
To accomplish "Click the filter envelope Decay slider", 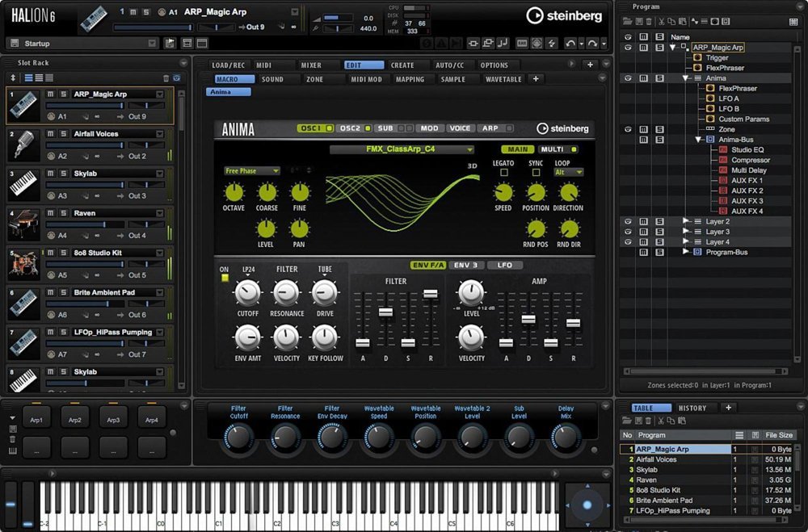I will [x=385, y=312].
